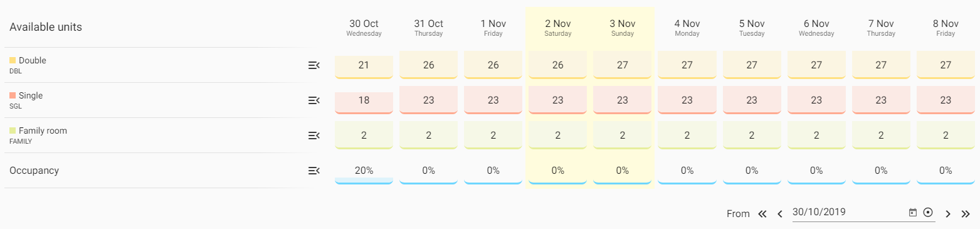Viewport: 980px width, 229px height.
Task: Collapse the Occupancy row menu icon
Action: pos(314,171)
